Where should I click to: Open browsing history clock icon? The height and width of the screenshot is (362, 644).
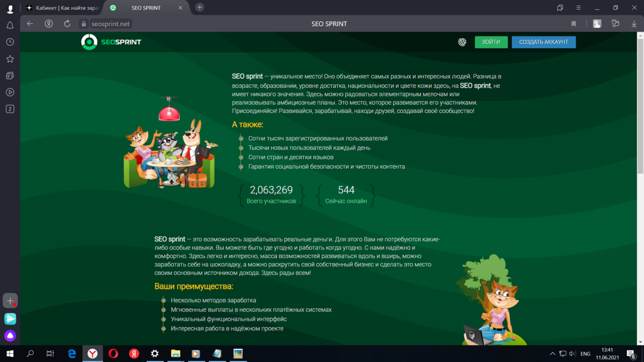pos(10,42)
